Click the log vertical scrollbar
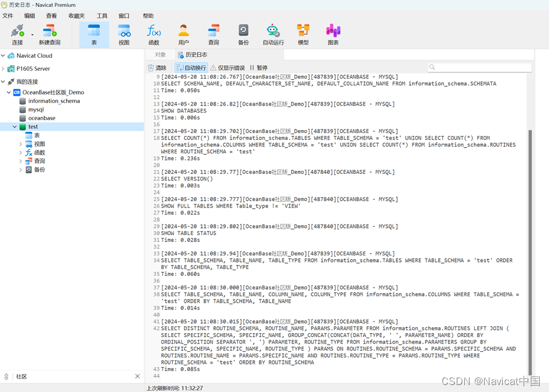The height and width of the screenshot is (392, 549). (530, 252)
